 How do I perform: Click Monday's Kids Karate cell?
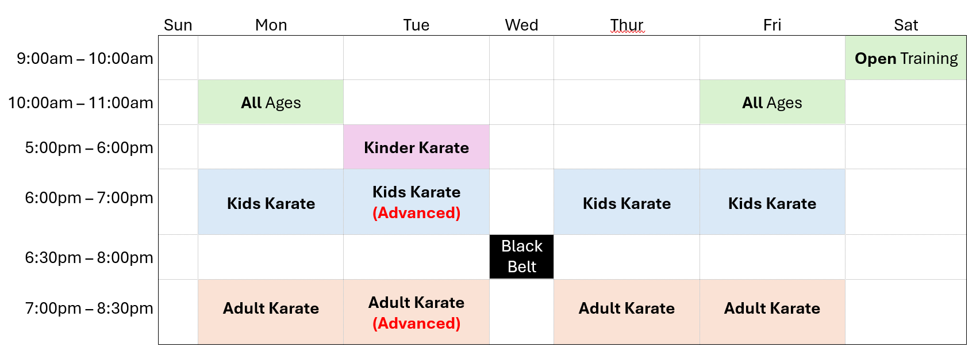pos(271,202)
